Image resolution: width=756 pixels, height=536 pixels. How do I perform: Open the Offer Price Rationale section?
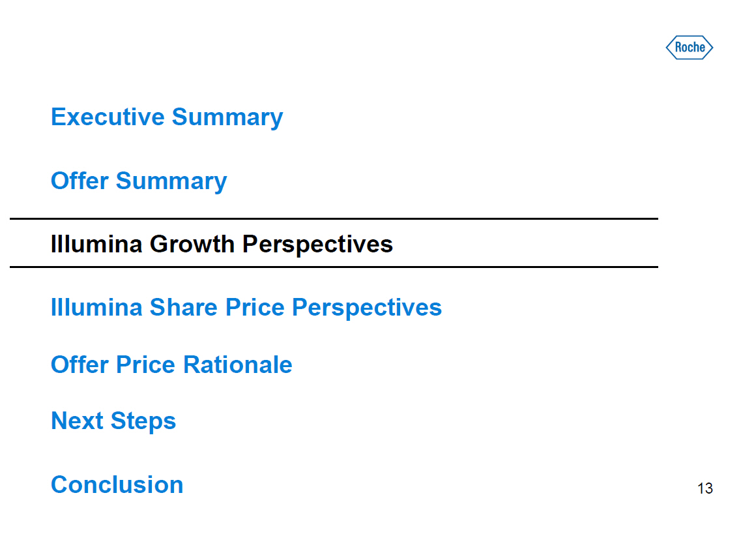click(x=171, y=365)
